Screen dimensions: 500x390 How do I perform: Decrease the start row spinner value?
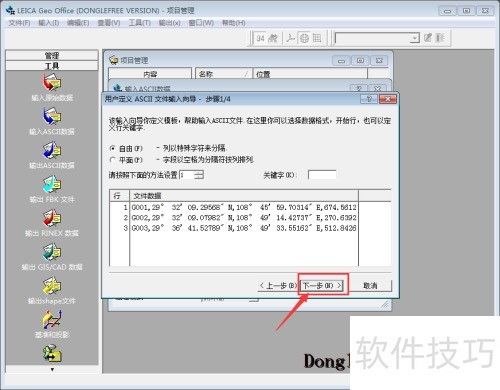[x=199, y=177]
